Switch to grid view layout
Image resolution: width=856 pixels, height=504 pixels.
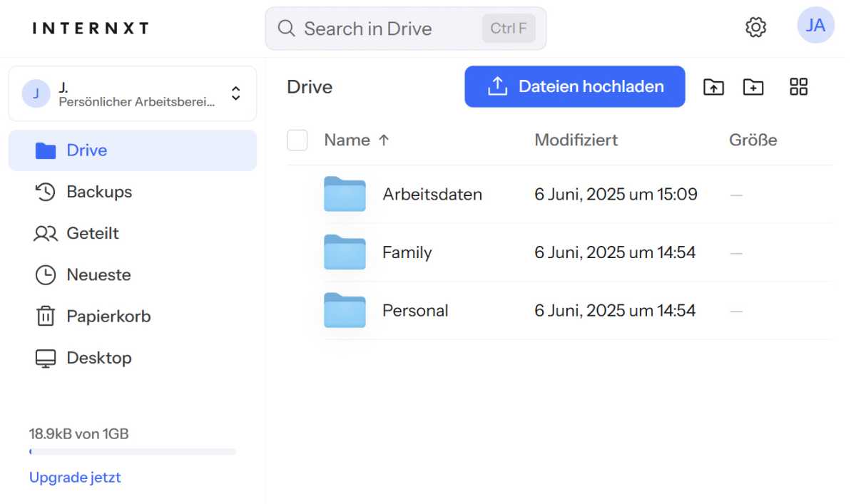click(799, 87)
